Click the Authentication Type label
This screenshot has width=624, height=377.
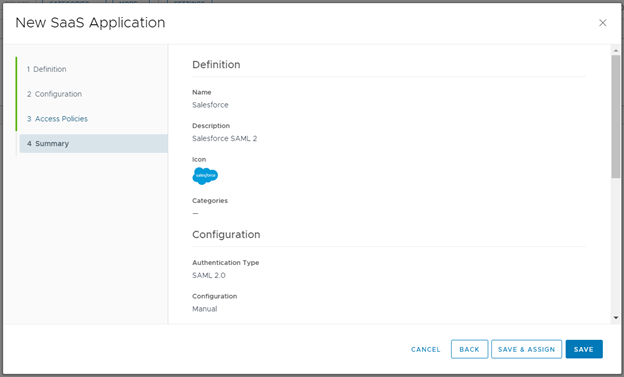point(225,263)
